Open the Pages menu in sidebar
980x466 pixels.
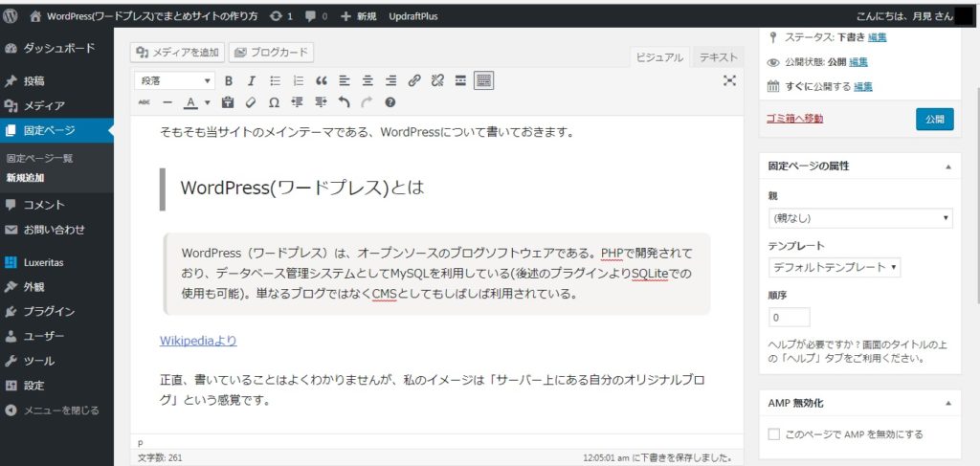click(x=56, y=130)
